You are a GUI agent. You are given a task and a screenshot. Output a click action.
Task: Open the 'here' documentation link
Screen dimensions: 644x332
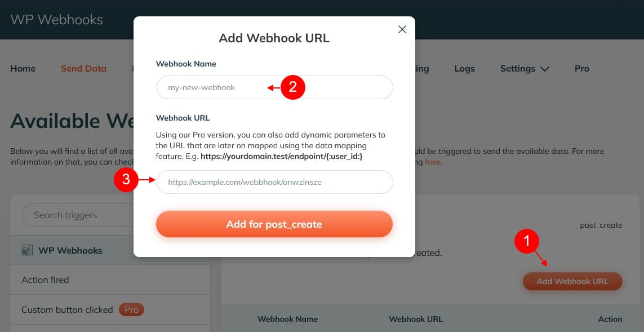coord(433,162)
